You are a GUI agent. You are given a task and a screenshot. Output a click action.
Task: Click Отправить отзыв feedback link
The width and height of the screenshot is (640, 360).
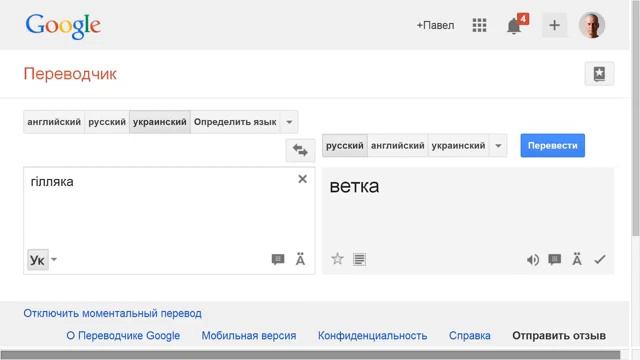pos(559,336)
